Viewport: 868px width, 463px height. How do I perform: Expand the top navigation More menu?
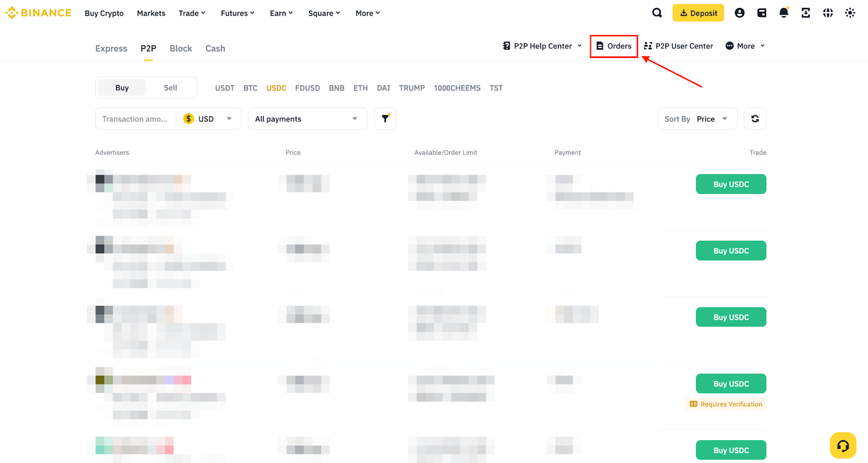[368, 13]
